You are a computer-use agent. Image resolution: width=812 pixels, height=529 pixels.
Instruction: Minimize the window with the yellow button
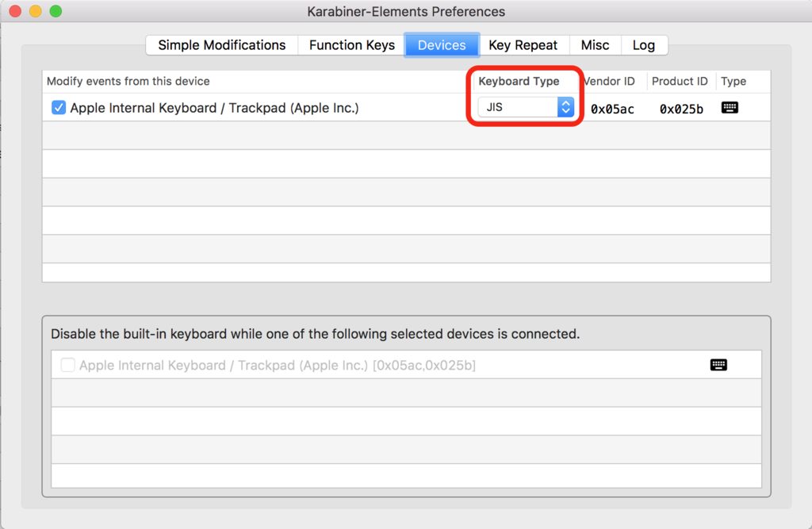tap(35, 11)
